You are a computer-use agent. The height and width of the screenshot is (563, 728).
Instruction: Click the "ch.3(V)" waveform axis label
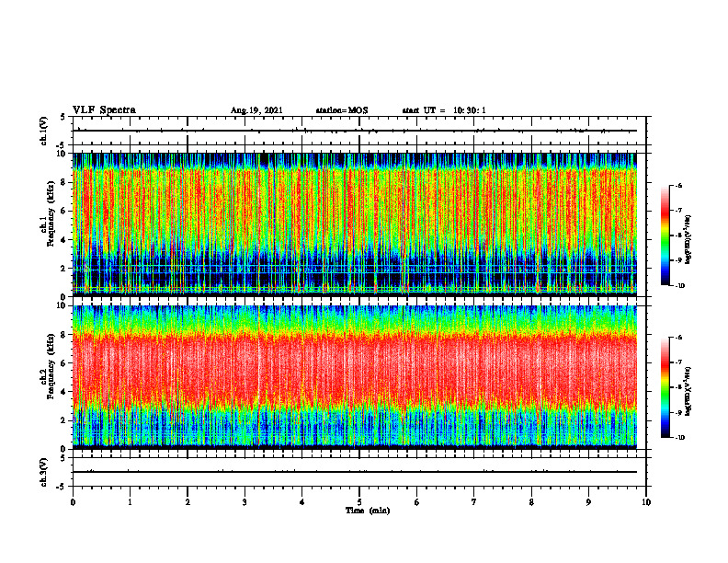coord(44,472)
